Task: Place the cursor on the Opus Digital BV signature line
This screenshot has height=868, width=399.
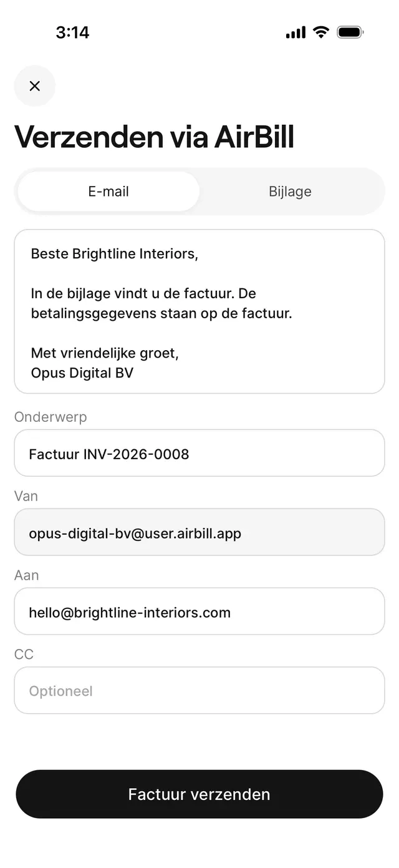Action: (x=82, y=373)
